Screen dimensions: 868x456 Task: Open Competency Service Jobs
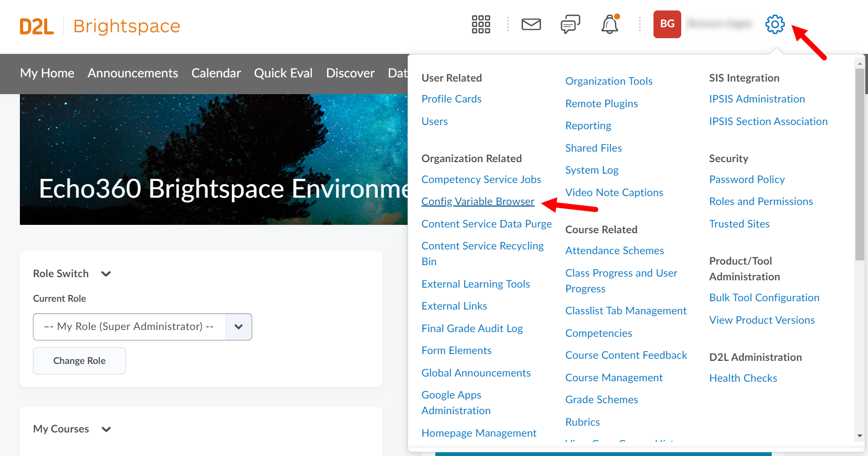point(481,179)
